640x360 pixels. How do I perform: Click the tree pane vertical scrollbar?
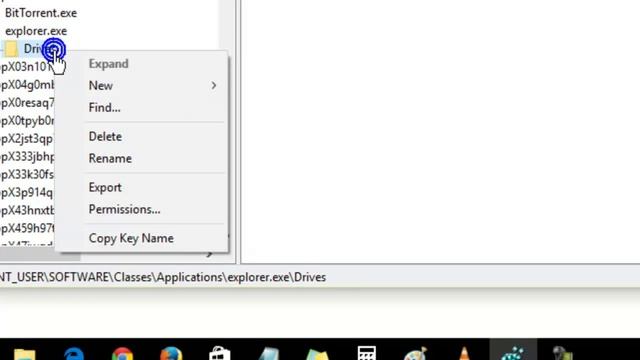click(227, 24)
